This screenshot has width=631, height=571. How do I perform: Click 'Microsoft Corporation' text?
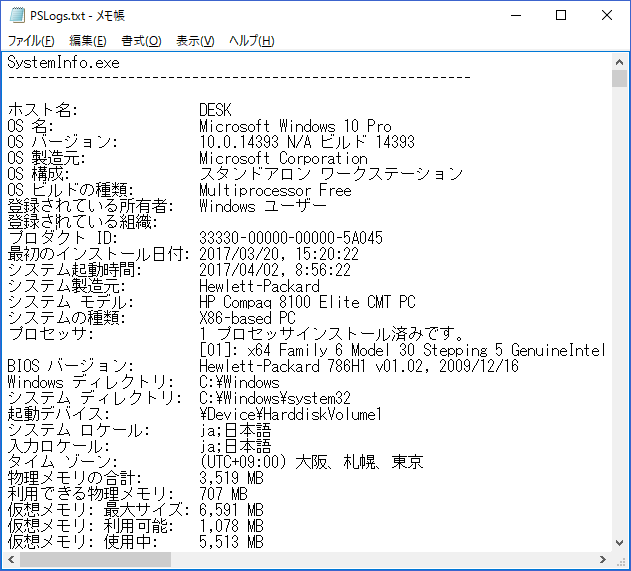coord(283,158)
